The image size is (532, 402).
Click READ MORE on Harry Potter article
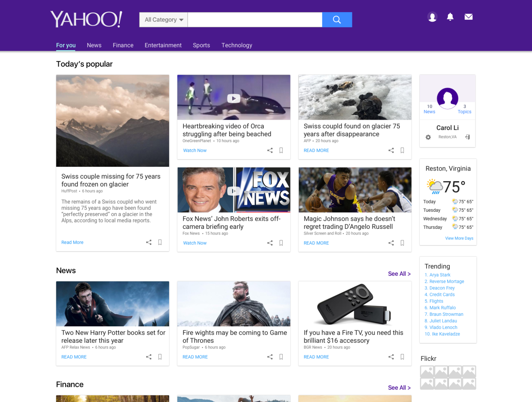(74, 357)
